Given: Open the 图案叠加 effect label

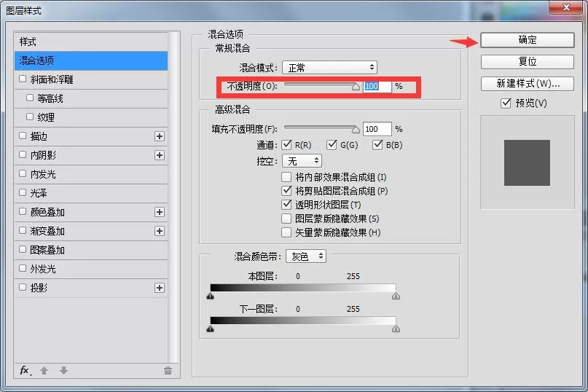Looking at the screenshot, I should click(47, 250).
